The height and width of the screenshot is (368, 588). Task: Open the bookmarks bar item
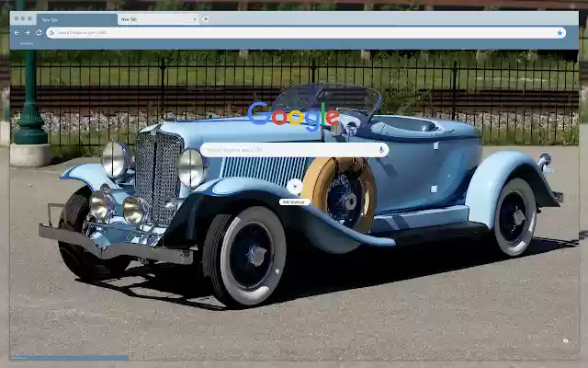tap(27, 43)
